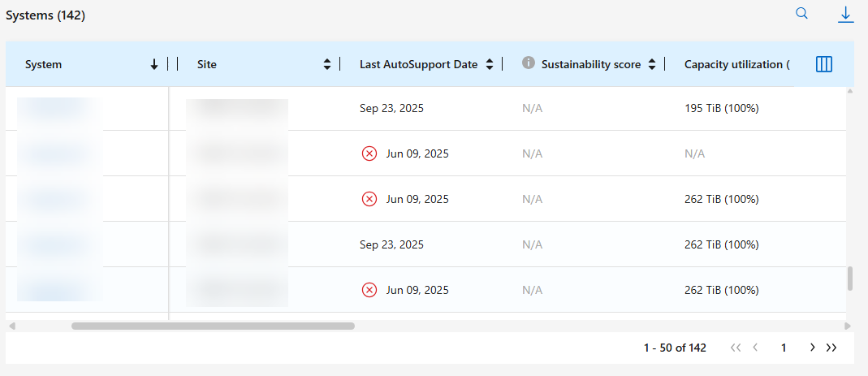Image resolution: width=868 pixels, height=376 pixels.
Task: Click the Capacity utilization column header
Action: (736, 64)
